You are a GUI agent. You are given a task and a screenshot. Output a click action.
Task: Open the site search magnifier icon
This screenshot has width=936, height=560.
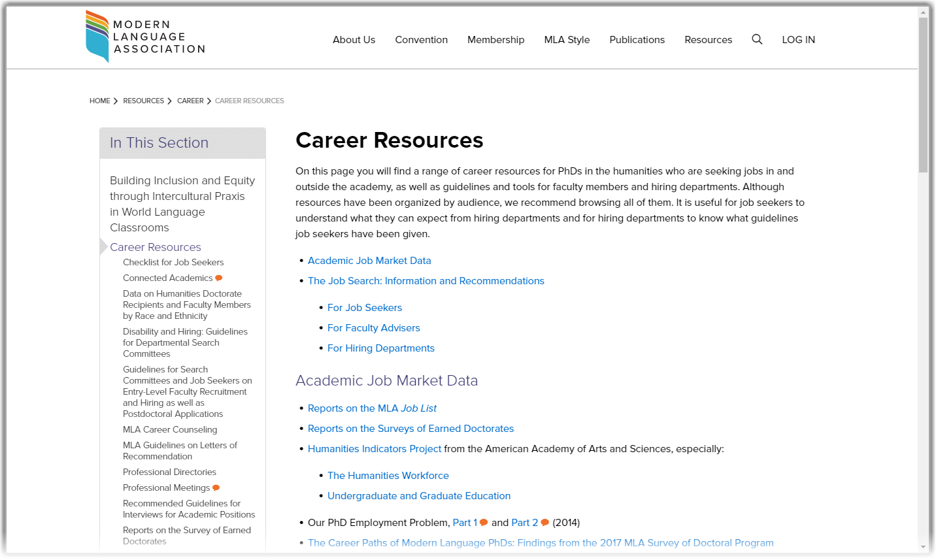coord(757,39)
